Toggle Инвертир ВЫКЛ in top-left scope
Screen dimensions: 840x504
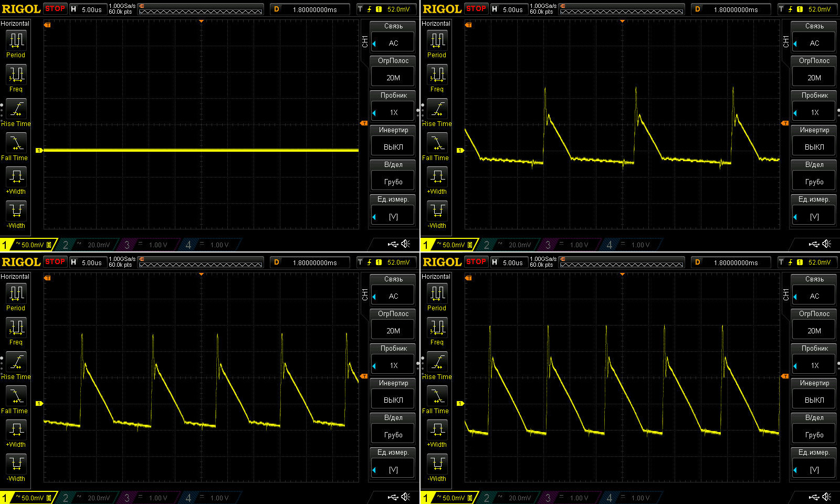tap(393, 147)
